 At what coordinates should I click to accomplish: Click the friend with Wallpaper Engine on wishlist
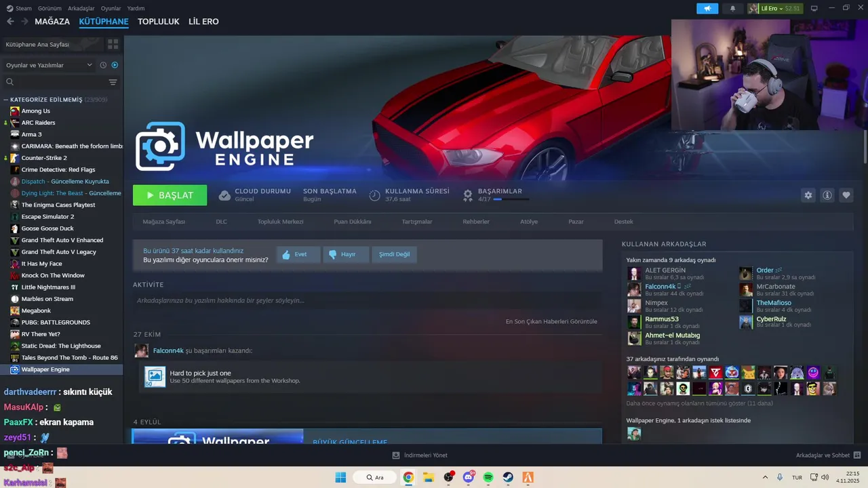point(634,434)
